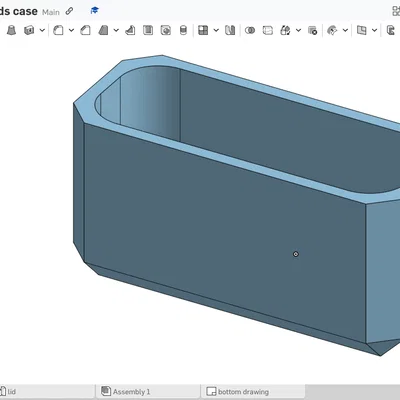Select the Boolean tool
Viewport: 400px width, 400px height.
[x=250, y=30]
